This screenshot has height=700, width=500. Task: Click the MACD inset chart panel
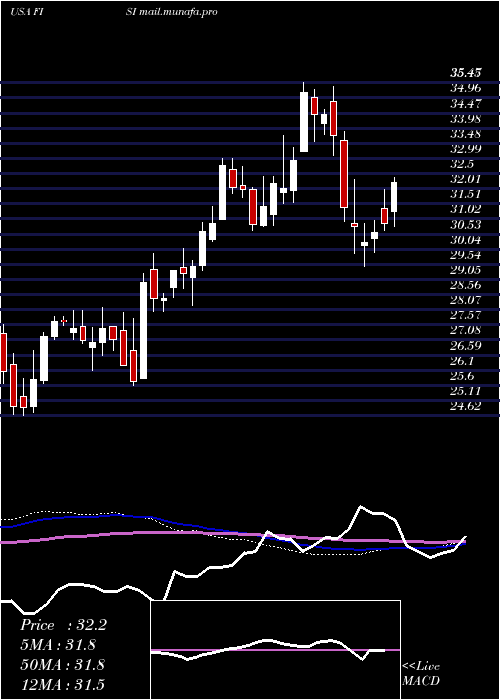coord(275,650)
